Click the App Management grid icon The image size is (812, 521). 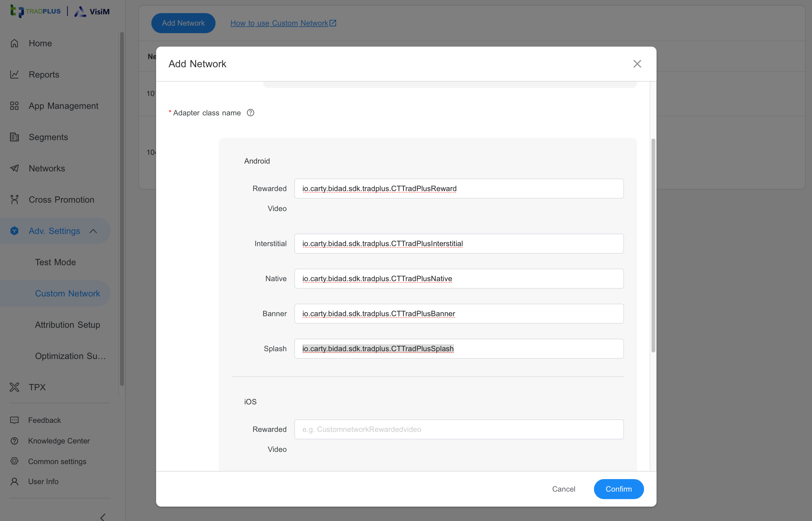(x=14, y=106)
